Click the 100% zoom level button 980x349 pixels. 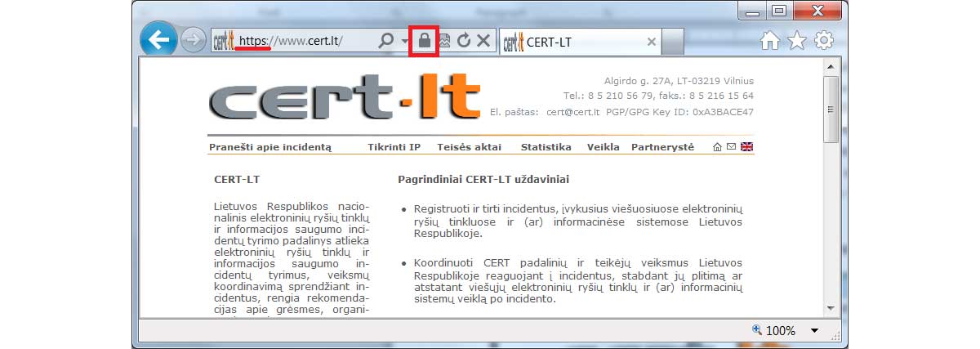click(774, 330)
